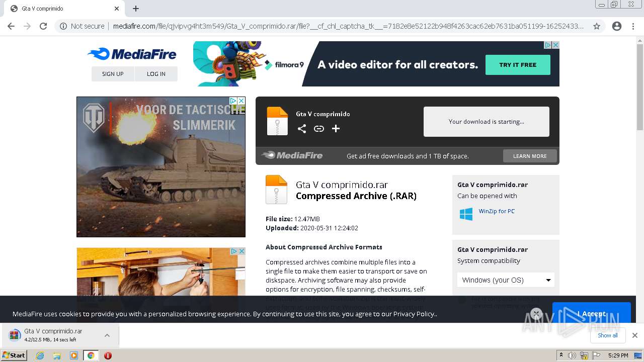
Task: Click the browser forward arrow
Action: (x=27, y=26)
